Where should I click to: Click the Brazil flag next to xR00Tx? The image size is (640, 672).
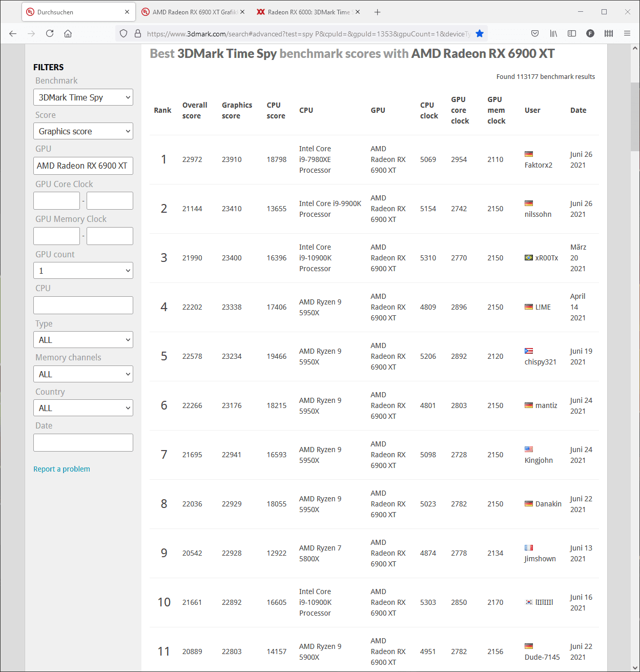(x=529, y=258)
